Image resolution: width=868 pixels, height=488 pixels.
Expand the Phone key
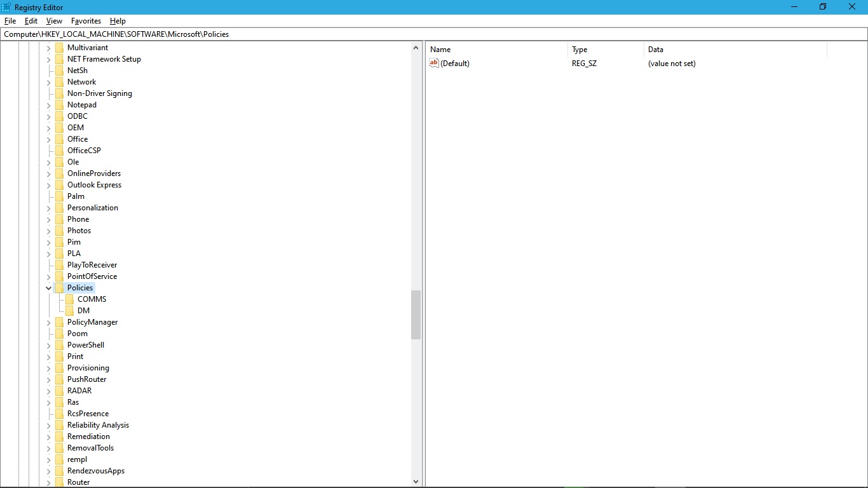coord(49,219)
